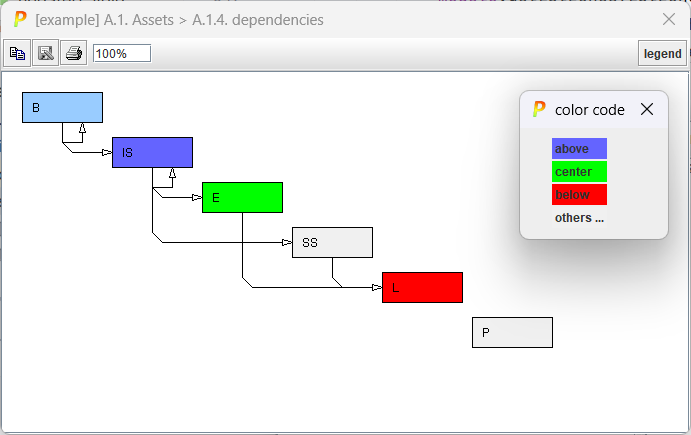Click the 100% zoom input field
The image size is (691, 435).
coord(122,53)
